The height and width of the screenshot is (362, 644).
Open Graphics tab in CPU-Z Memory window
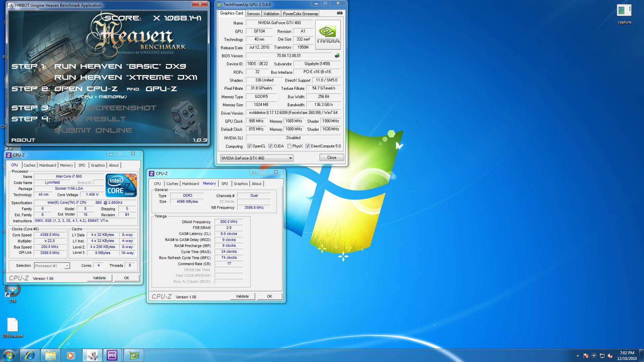[x=241, y=184]
